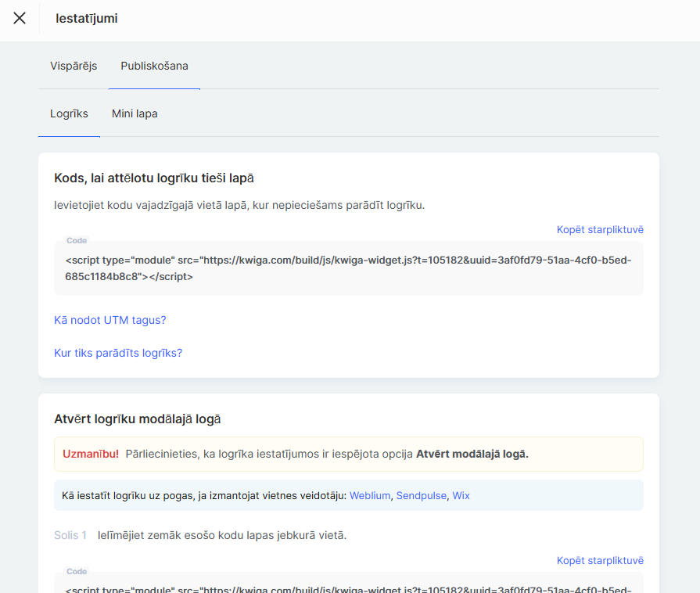Viewport: 700px width, 593px height.
Task: Click the 'Kods, lai attēlotu logrīku' heading
Action: pos(154,178)
